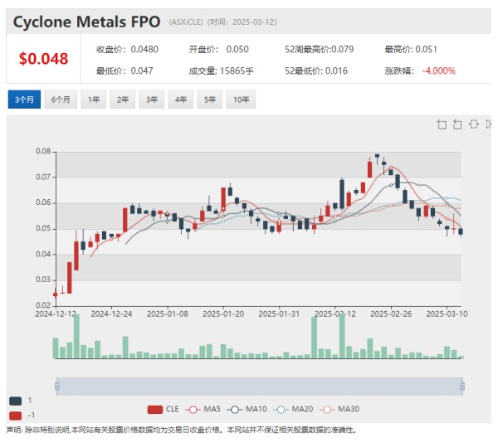Click the red "-1" visual map swatch
This screenshot has width=498, height=448.
pyautogui.click(x=17, y=415)
